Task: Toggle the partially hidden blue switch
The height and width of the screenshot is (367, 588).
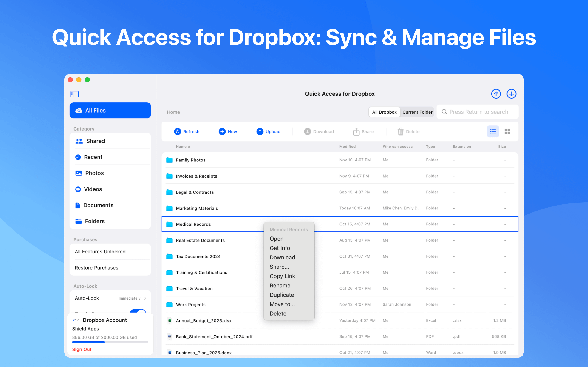Action: (x=138, y=311)
